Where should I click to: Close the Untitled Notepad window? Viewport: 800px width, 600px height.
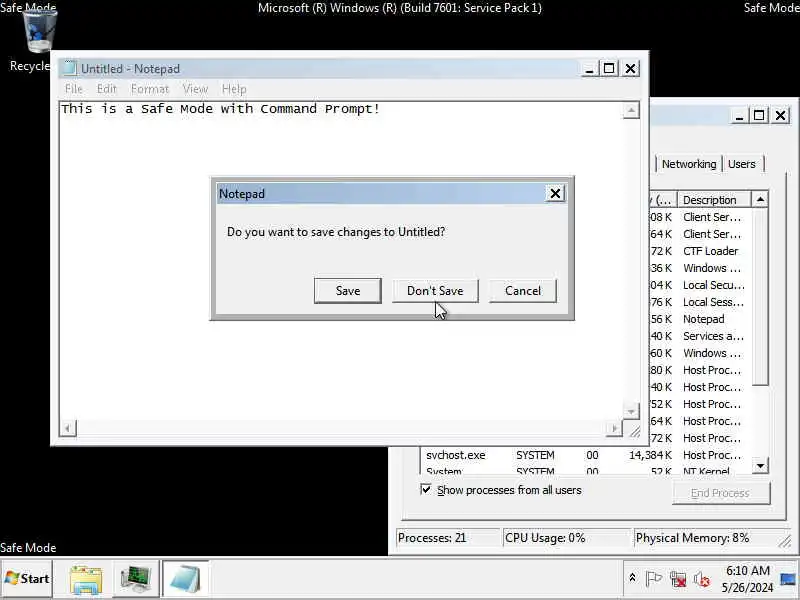coord(631,68)
